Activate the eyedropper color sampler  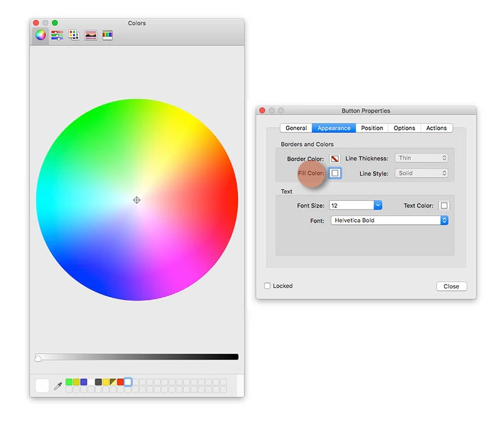tap(58, 386)
